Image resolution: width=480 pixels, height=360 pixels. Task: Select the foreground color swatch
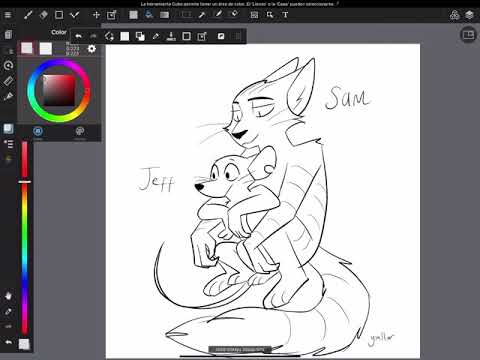[27, 48]
